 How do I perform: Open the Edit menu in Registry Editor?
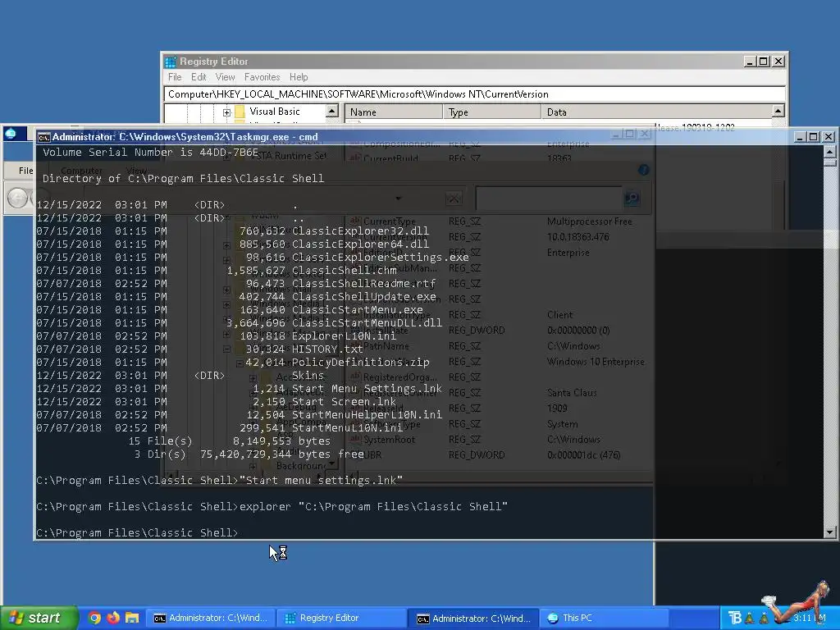199,77
